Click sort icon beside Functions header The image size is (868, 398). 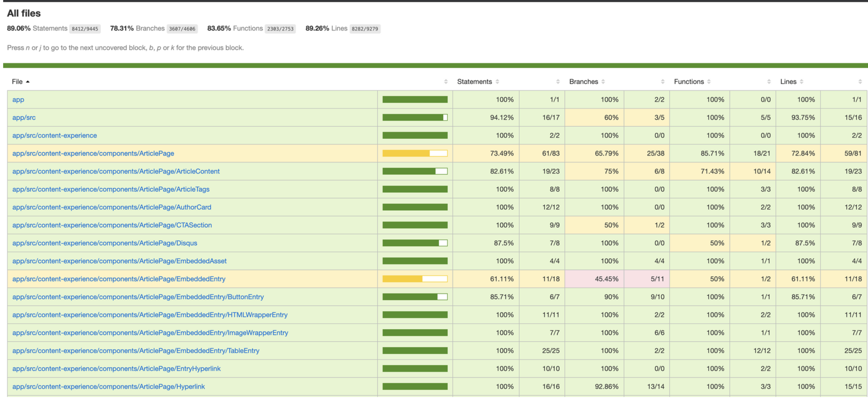[709, 82]
